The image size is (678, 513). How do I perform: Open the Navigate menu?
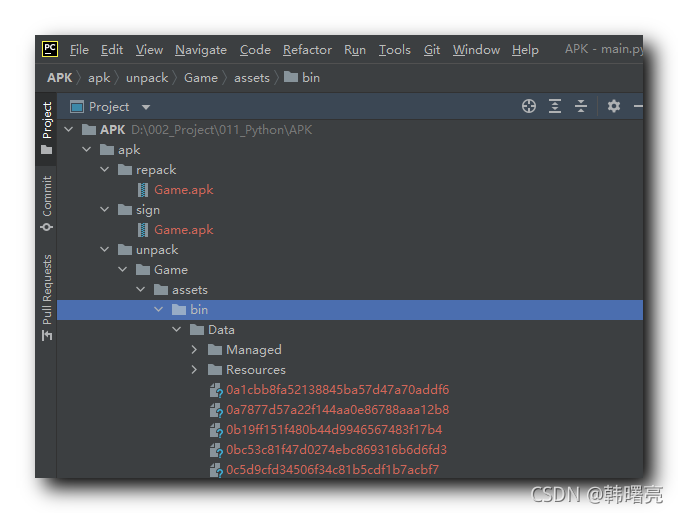tap(201, 50)
